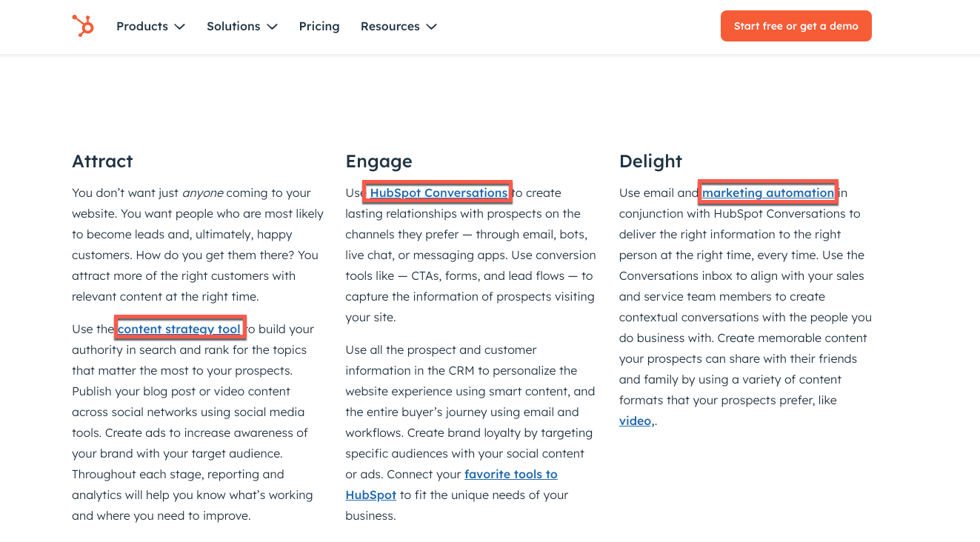Click the Delight heading
This screenshot has width=980, height=542.
point(650,161)
